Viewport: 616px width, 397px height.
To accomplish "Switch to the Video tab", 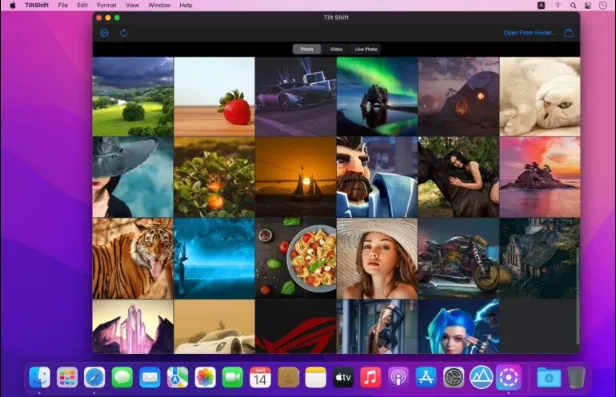I will [336, 49].
